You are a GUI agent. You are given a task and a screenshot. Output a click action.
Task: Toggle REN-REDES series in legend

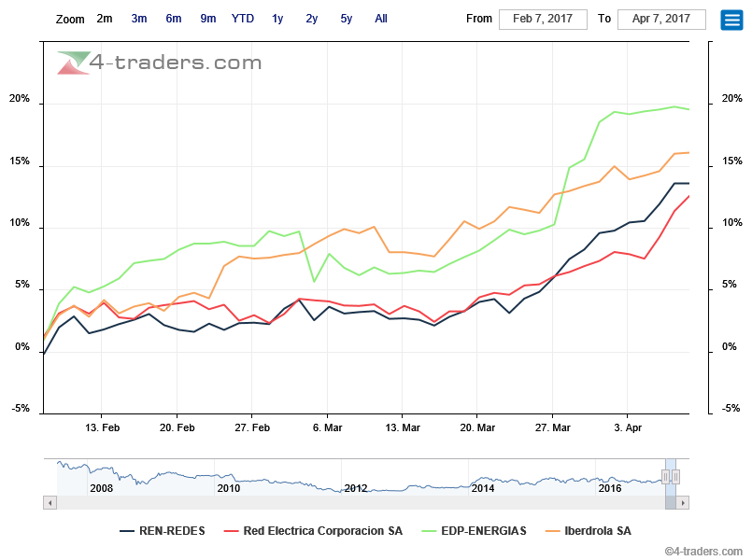[163, 531]
